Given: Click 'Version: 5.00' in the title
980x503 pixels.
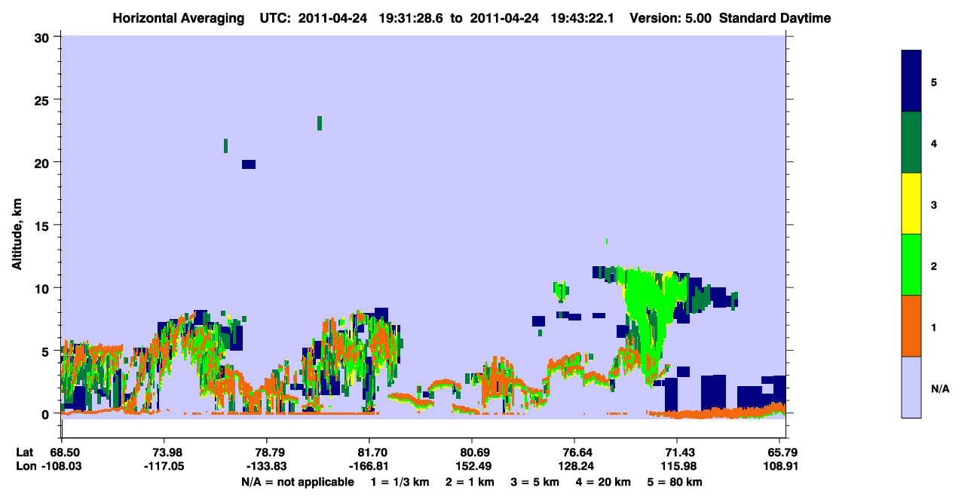Looking at the screenshot, I should (x=669, y=18).
